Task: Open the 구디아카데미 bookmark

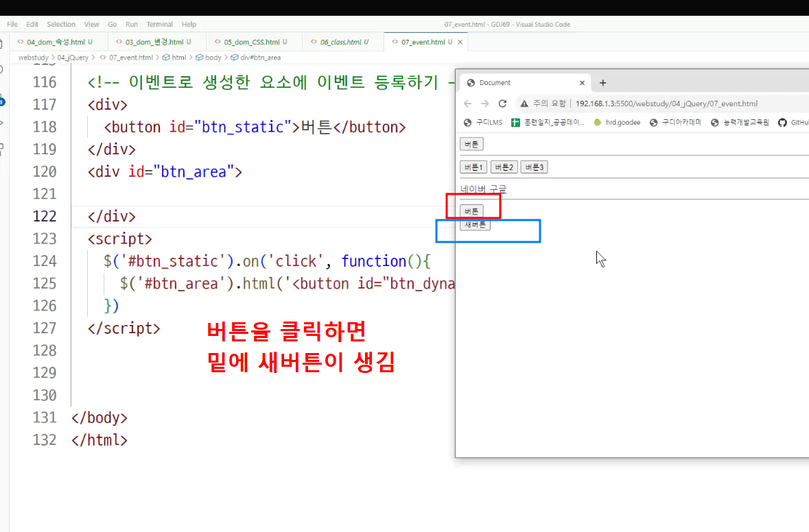Action: click(675, 122)
